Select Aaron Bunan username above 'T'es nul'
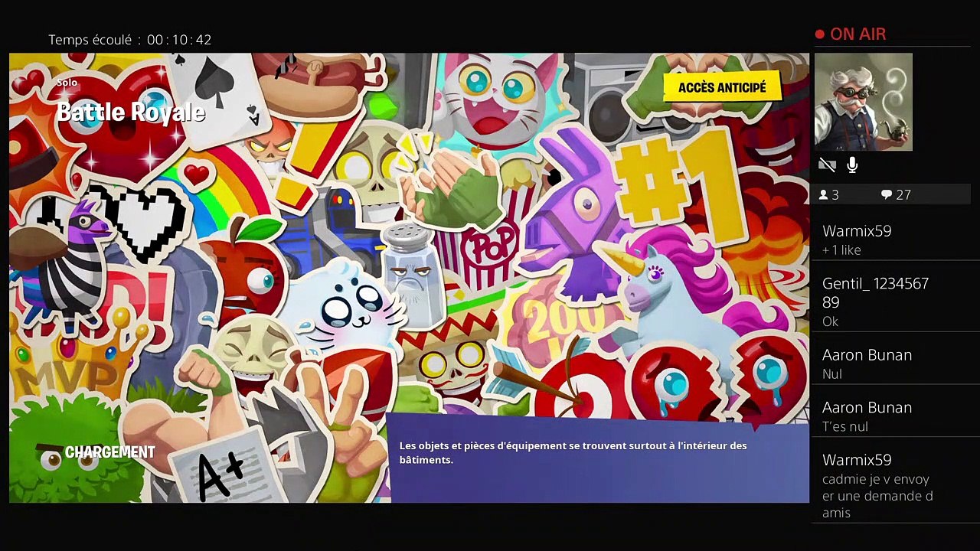This screenshot has width=980, height=551. tap(867, 408)
